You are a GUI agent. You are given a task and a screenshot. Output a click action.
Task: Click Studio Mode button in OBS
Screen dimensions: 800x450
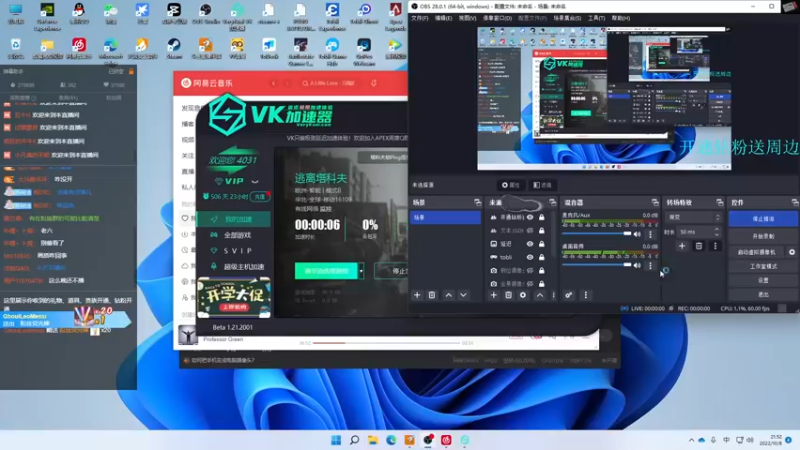click(763, 266)
